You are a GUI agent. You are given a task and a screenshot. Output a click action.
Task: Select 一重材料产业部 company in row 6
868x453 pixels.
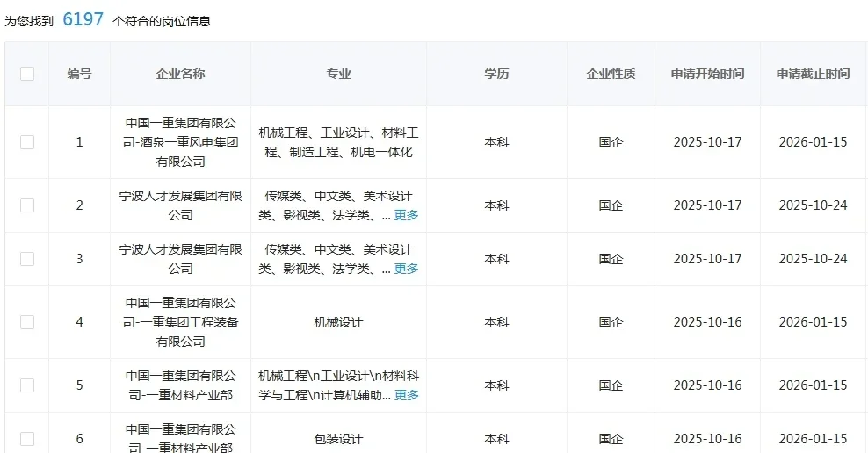pos(180,439)
